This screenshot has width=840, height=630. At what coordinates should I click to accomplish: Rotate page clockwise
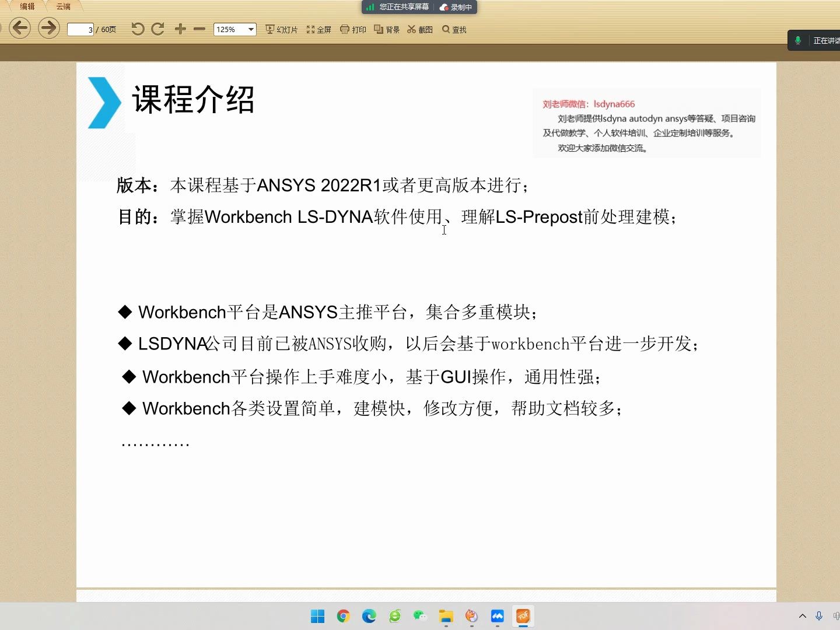click(157, 29)
